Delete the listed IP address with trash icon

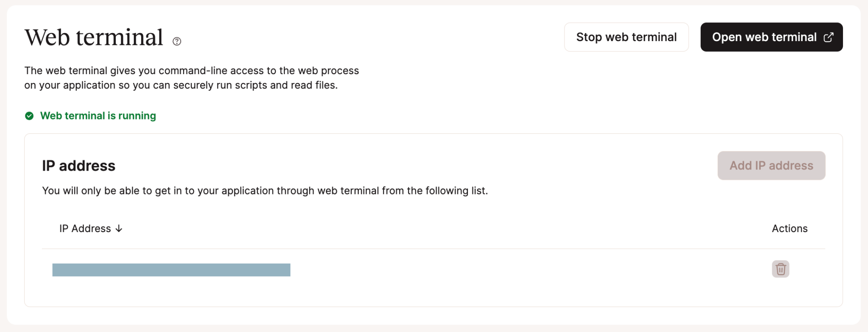pyautogui.click(x=780, y=269)
